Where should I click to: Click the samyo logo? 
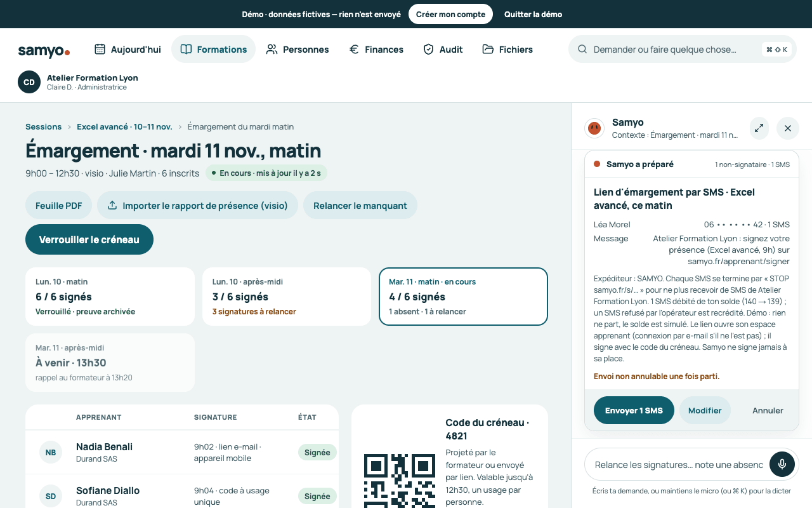point(44,50)
